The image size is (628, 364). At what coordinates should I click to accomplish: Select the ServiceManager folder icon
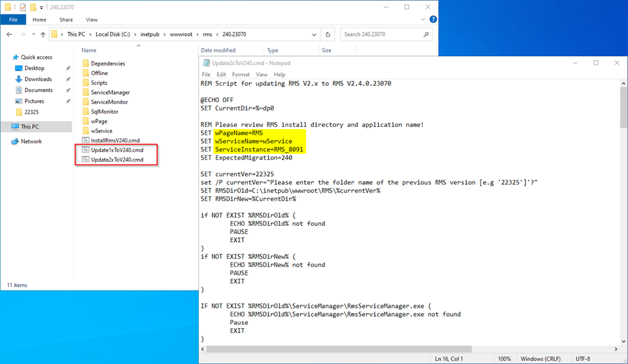coord(85,92)
